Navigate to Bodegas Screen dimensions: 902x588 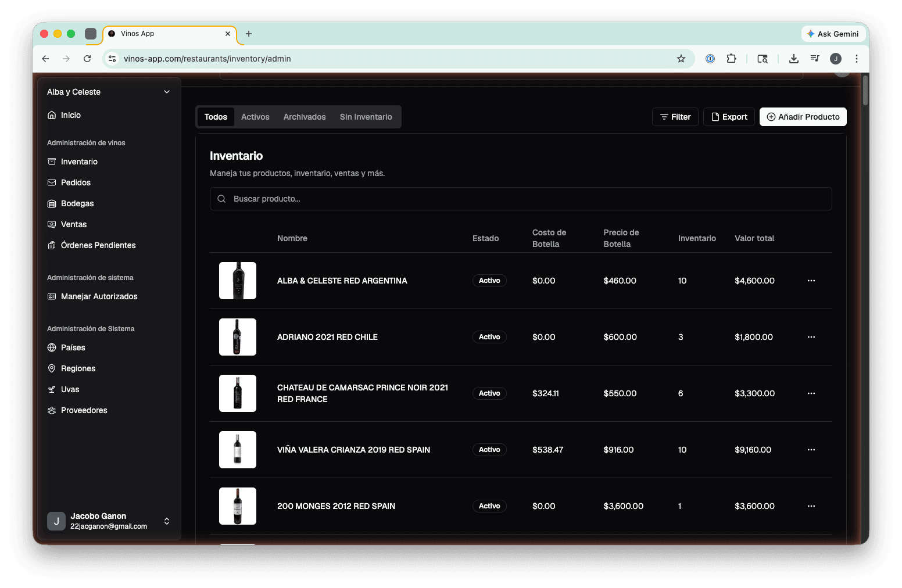[53, 203]
